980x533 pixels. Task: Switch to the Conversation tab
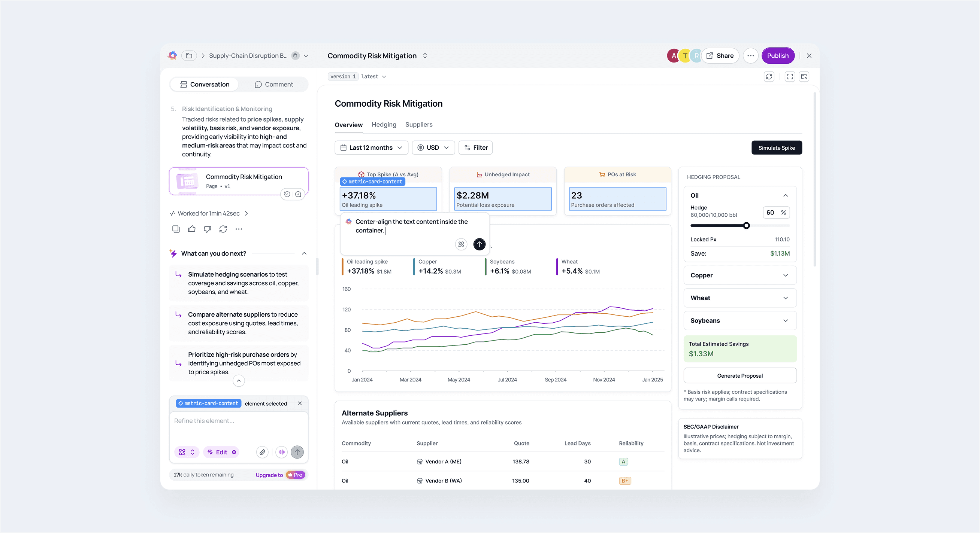(205, 84)
